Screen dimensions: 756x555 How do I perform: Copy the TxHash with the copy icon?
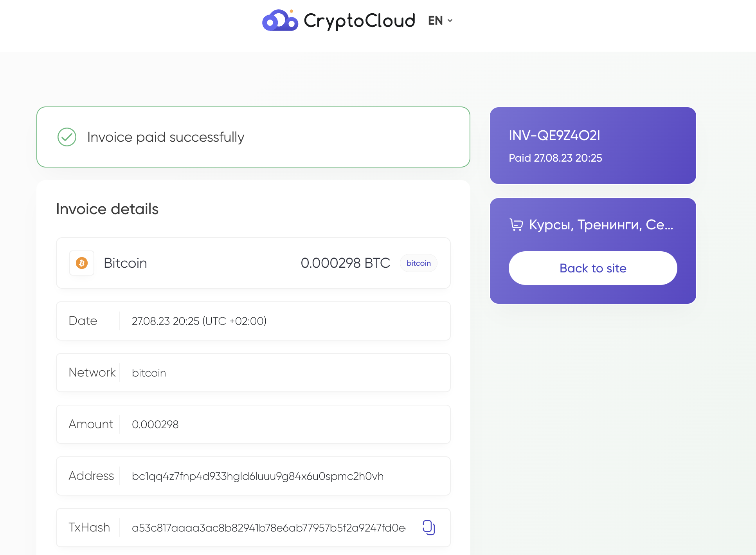tap(429, 527)
